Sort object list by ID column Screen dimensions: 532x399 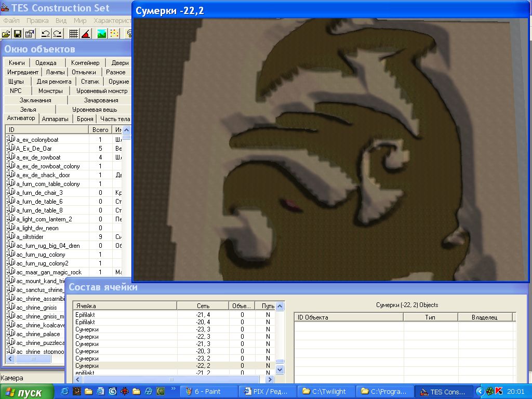coord(47,129)
